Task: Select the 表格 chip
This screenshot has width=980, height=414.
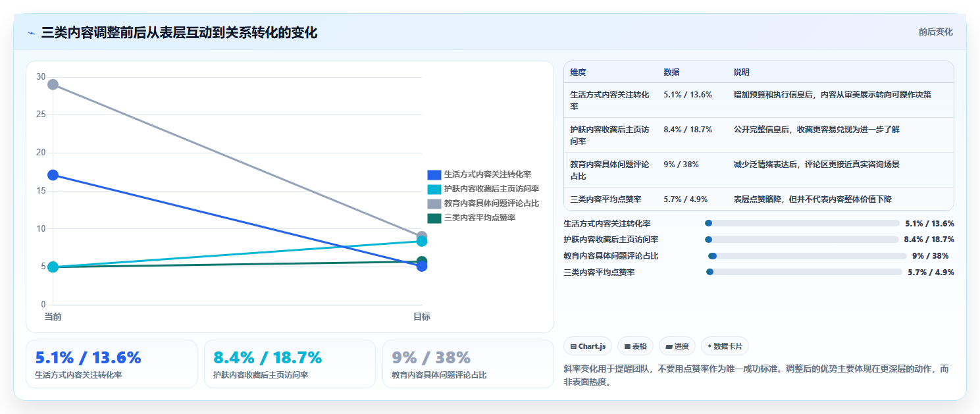Action: (x=635, y=346)
